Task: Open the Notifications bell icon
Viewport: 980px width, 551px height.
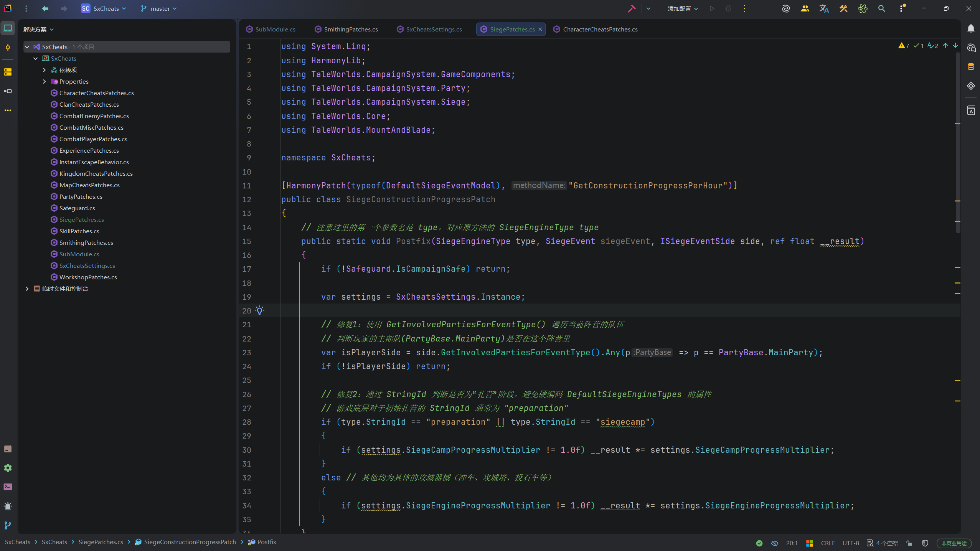Action: click(x=971, y=29)
